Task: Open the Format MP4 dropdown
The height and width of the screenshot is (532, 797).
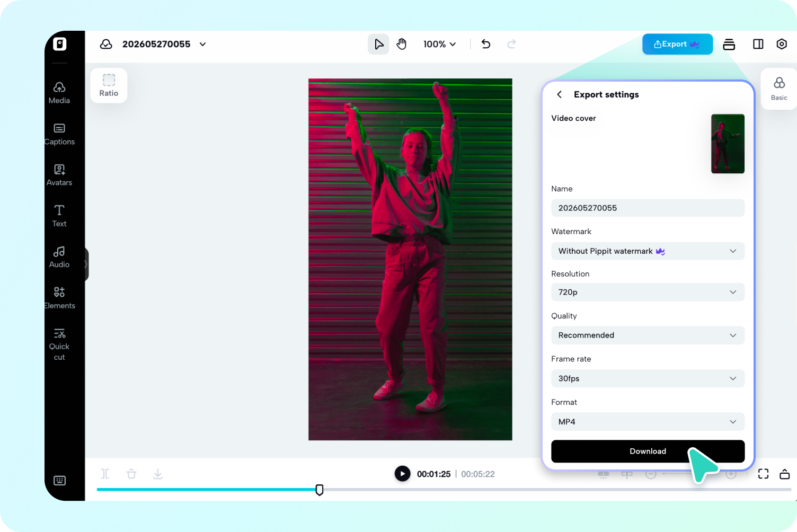Action: pos(648,422)
